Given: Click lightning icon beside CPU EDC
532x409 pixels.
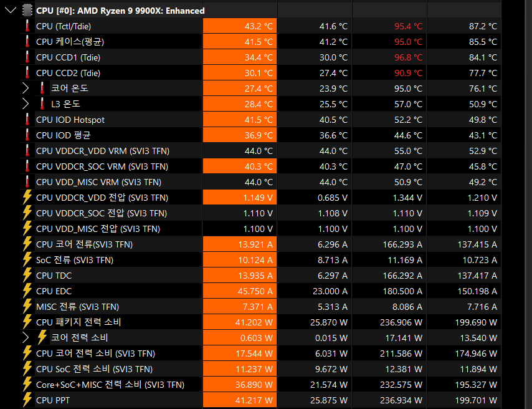Looking at the screenshot, I should click(27, 291).
